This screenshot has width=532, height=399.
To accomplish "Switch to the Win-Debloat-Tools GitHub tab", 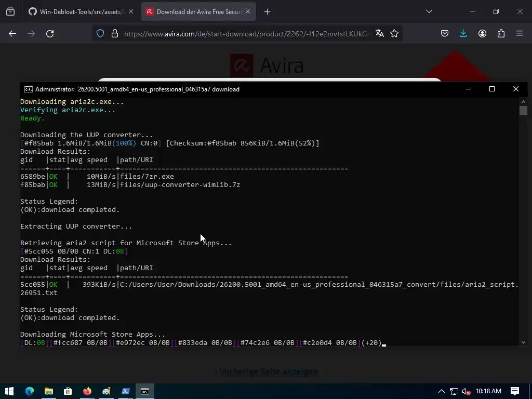I will [x=81, y=11].
